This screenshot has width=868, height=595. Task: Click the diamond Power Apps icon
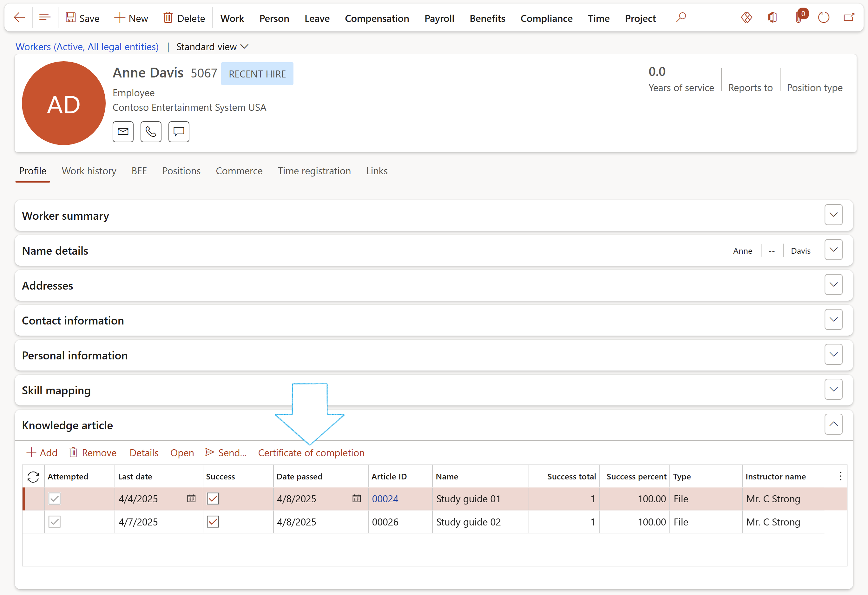tap(746, 17)
